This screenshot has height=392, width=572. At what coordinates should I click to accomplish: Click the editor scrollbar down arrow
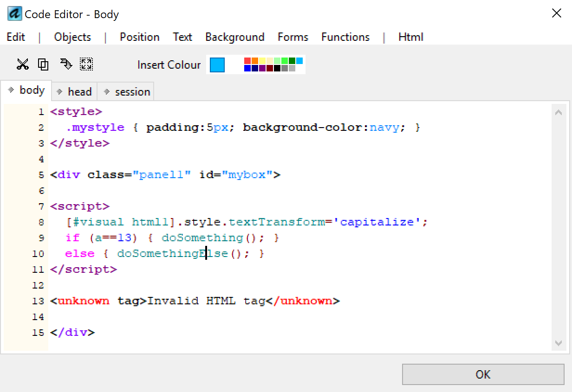[x=559, y=343]
